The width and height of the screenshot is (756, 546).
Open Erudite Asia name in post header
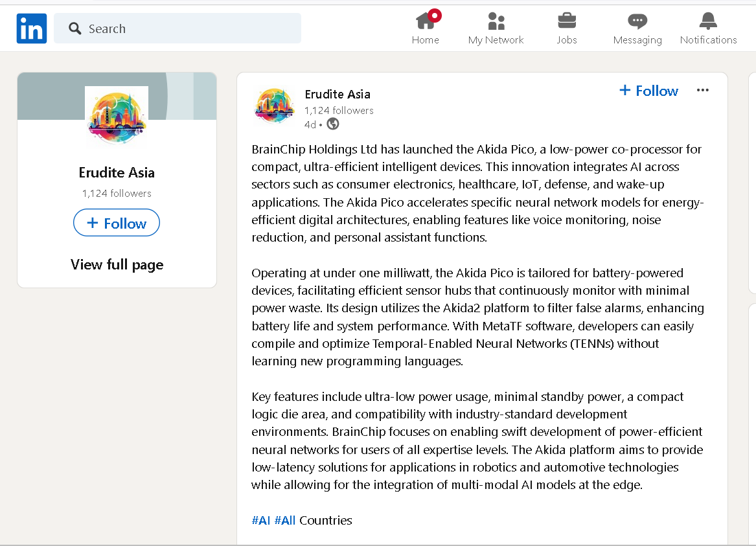338,95
